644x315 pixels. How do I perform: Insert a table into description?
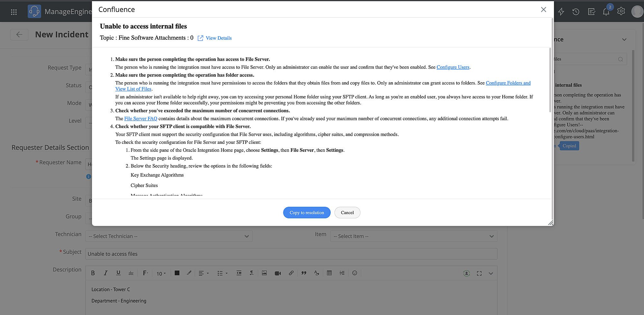click(x=329, y=273)
